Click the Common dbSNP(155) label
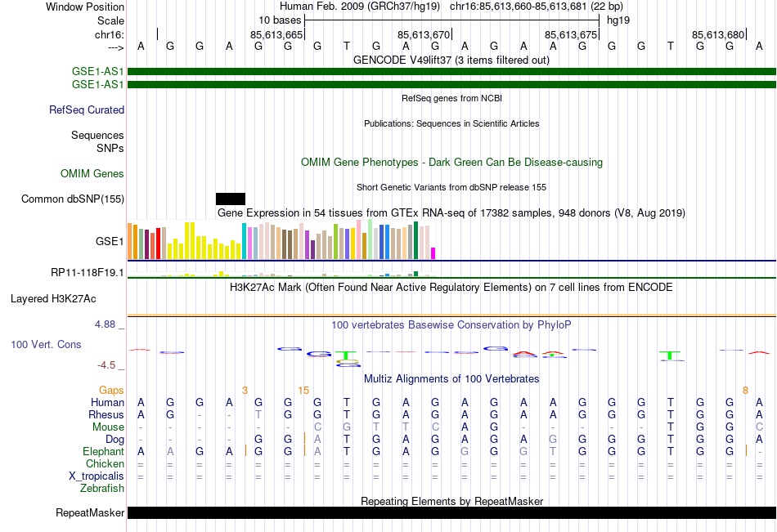 tap(73, 199)
